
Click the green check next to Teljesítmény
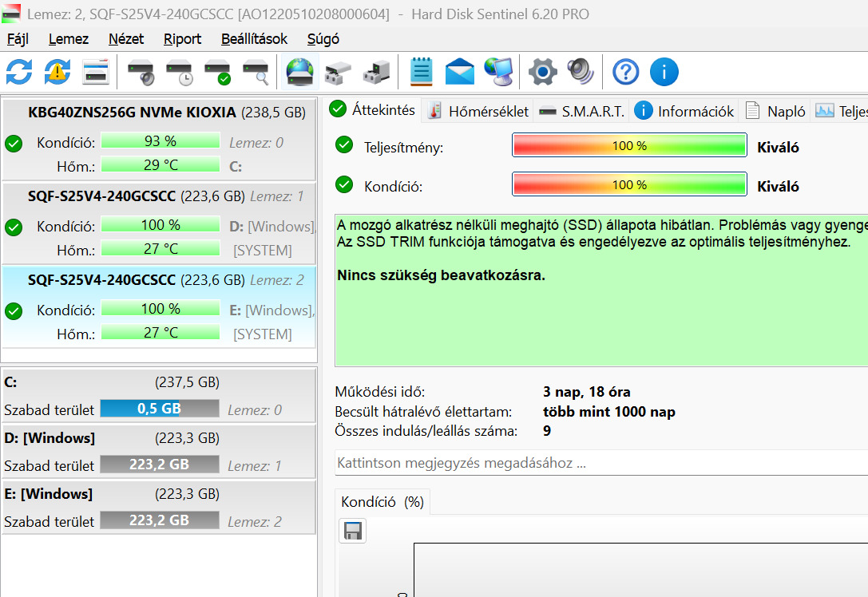pos(344,145)
